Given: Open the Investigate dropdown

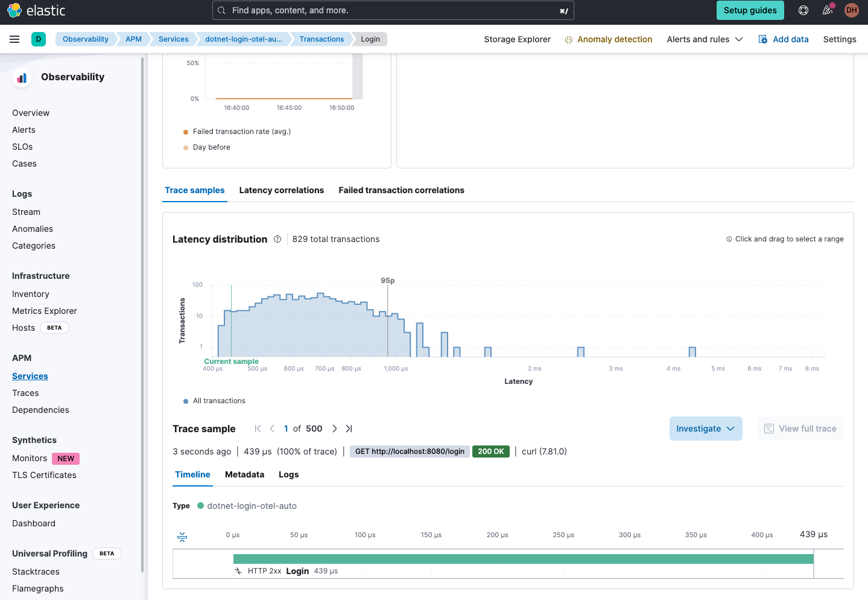Looking at the screenshot, I should pyautogui.click(x=705, y=429).
